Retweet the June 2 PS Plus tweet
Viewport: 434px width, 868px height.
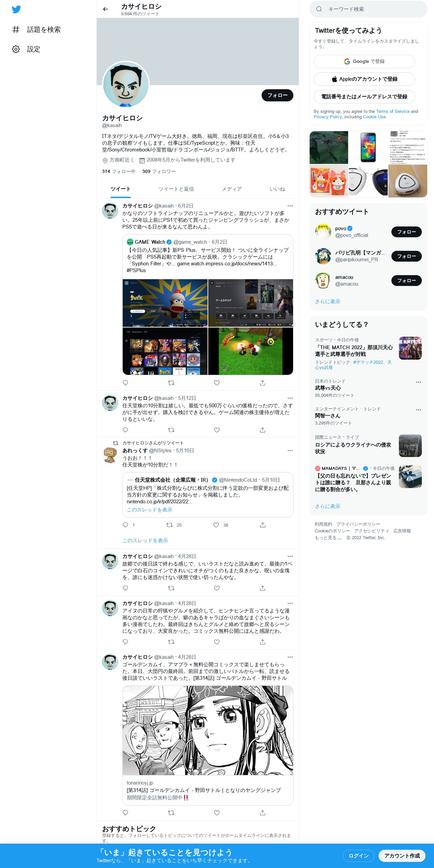pyautogui.click(x=171, y=383)
